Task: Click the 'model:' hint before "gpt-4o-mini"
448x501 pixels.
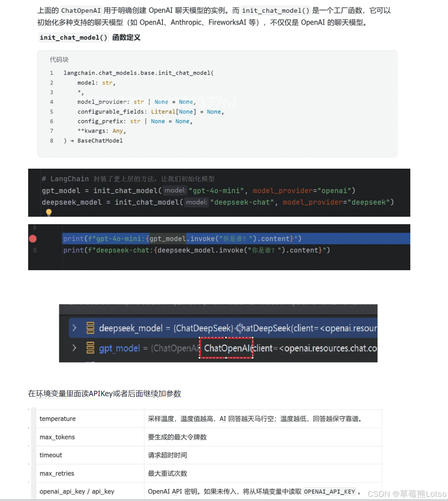Action: [175, 191]
